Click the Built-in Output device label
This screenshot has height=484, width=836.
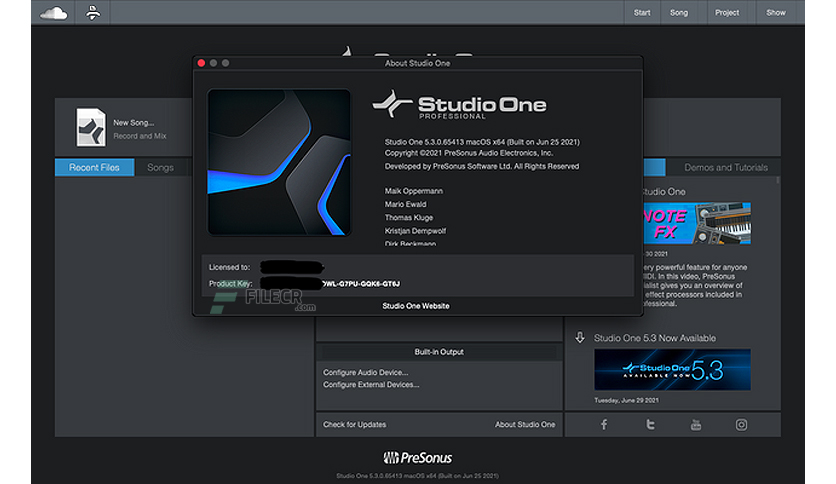click(439, 352)
